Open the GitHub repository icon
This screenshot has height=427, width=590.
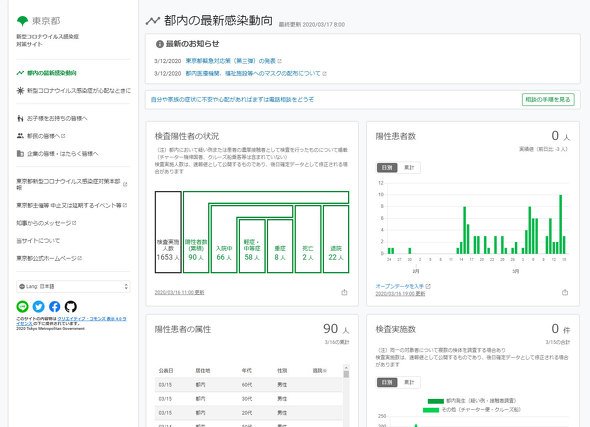pyautogui.click(x=71, y=307)
